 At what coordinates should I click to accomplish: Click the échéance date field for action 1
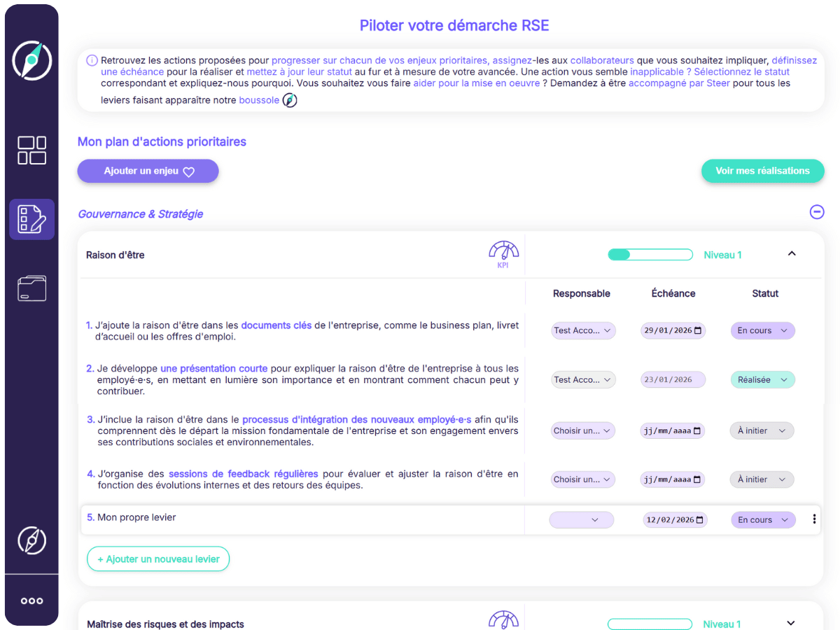pos(673,330)
